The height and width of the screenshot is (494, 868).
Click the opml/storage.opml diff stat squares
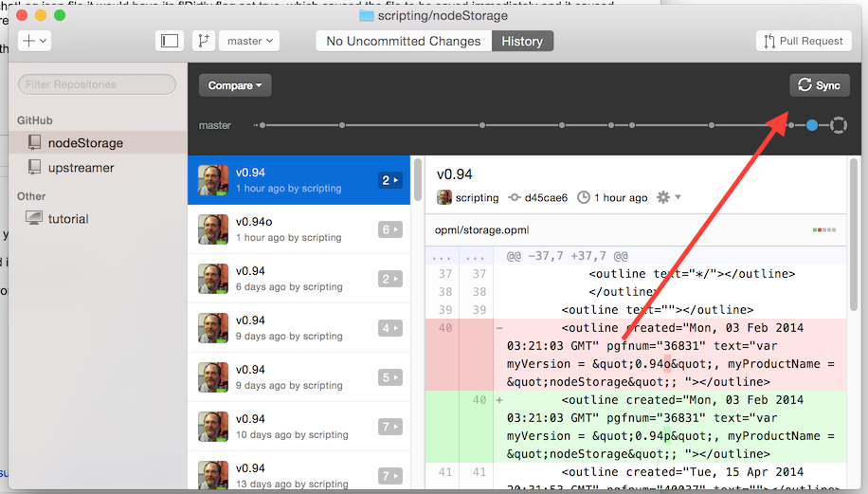(x=824, y=229)
